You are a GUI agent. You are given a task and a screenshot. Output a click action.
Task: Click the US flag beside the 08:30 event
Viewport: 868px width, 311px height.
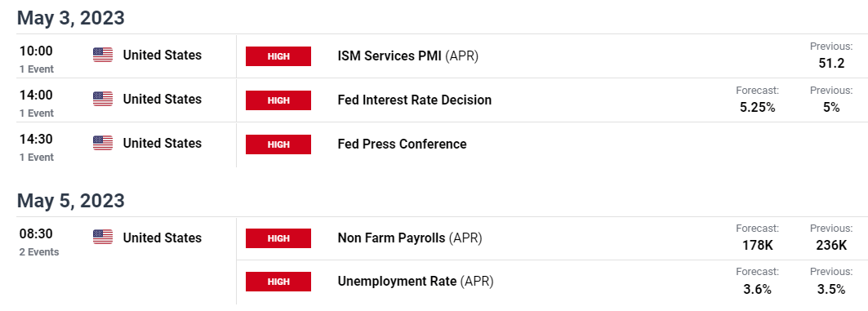pos(102,238)
